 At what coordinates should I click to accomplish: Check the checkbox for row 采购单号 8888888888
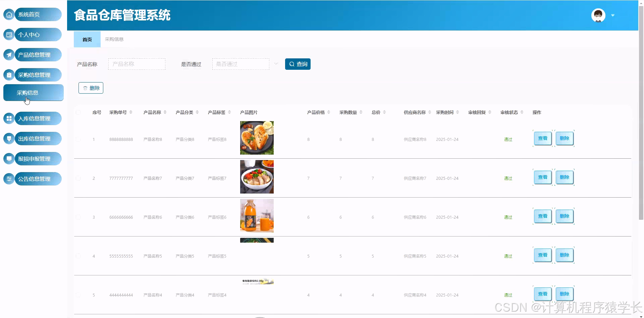(78, 139)
